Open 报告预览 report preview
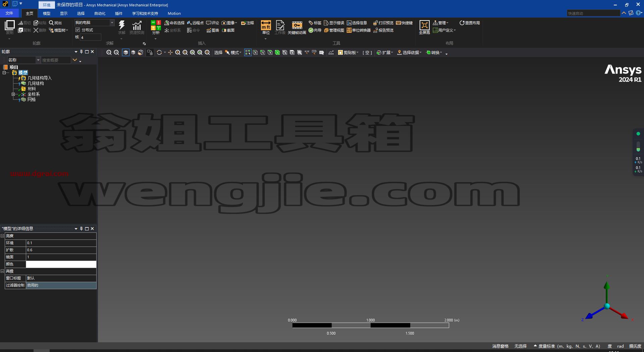Image resolution: width=644 pixels, height=352 pixels. [383, 30]
